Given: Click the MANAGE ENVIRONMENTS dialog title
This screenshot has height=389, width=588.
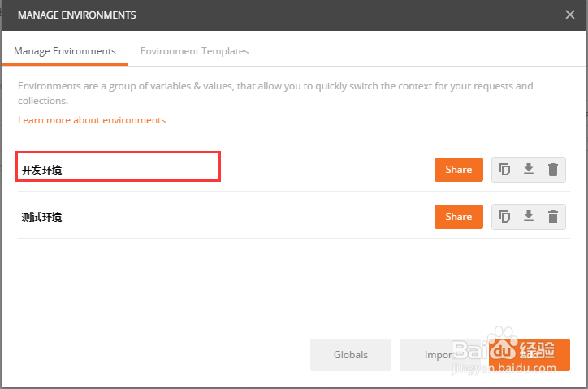Looking at the screenshot, I should 77,15.
